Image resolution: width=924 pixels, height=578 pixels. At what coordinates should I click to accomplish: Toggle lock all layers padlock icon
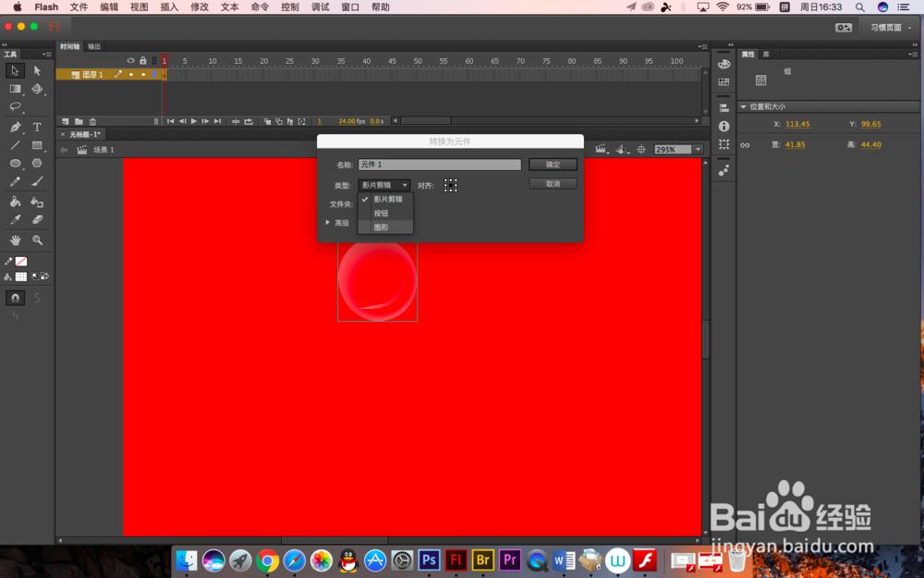pos(143,61)
